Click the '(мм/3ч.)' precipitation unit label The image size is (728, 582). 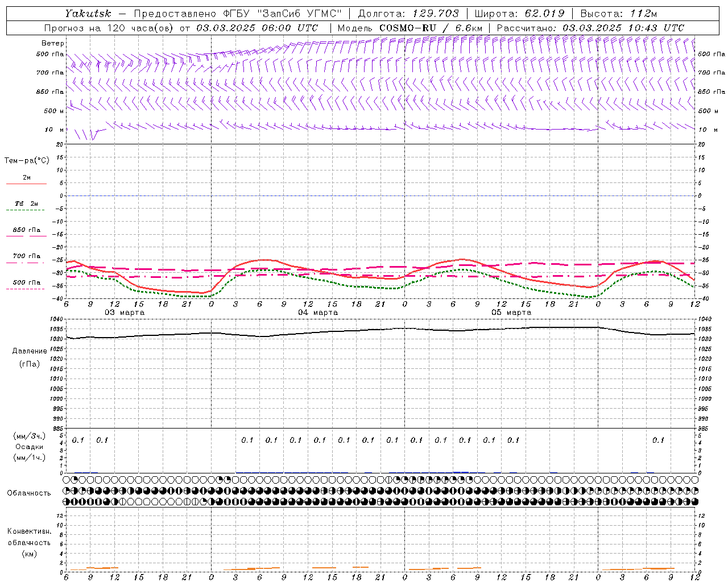pos(30,436)
